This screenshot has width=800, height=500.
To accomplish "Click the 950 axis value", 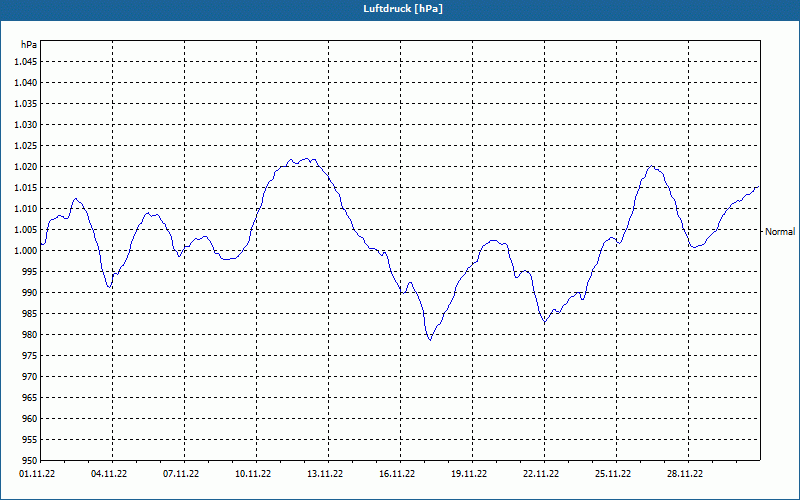I will 30,460.
